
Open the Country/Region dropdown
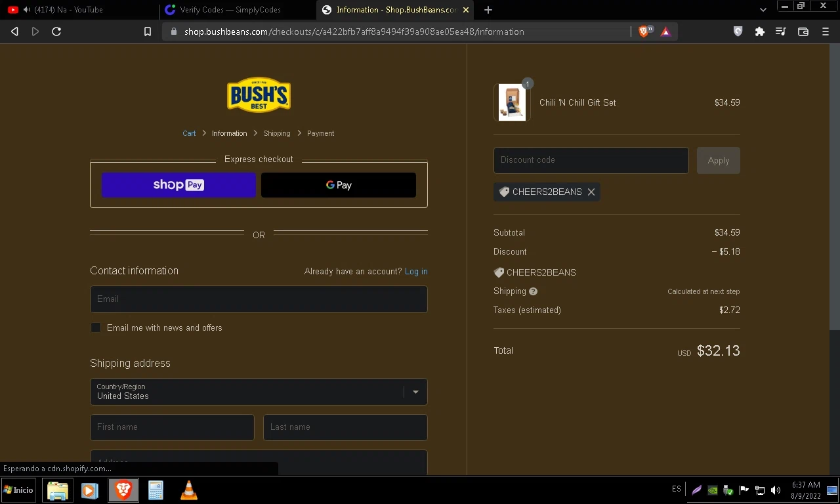pos(259,392)
